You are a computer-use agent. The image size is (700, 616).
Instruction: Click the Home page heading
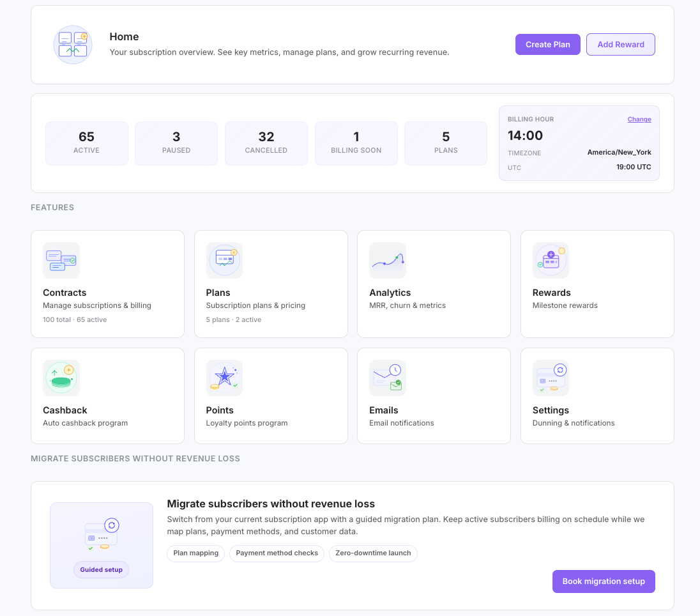pyautogui.click(x=124, y=36)
